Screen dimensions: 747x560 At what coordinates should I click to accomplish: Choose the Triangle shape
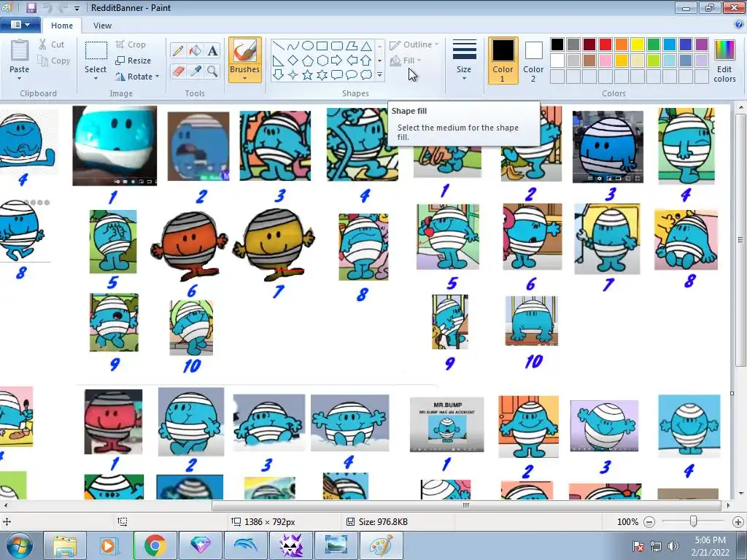pyautogui.click(x=366, y=46)
